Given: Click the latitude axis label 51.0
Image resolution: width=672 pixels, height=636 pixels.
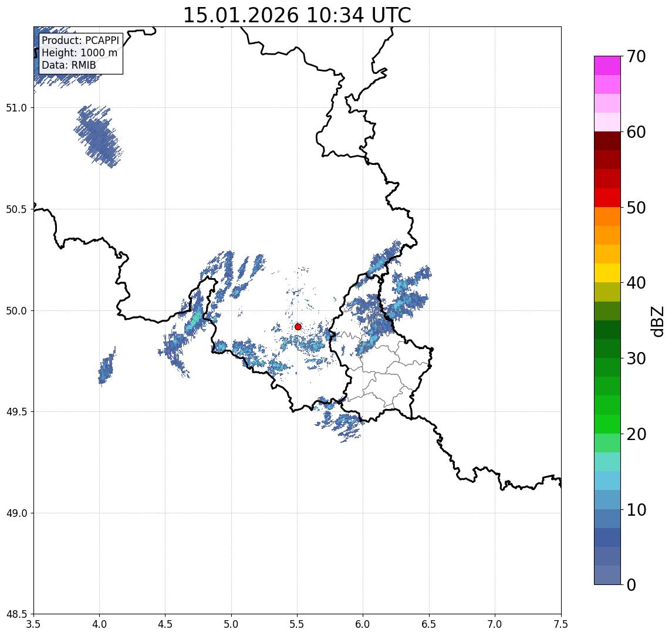Looking at the screenshot, I should click(x=16, y=108).
